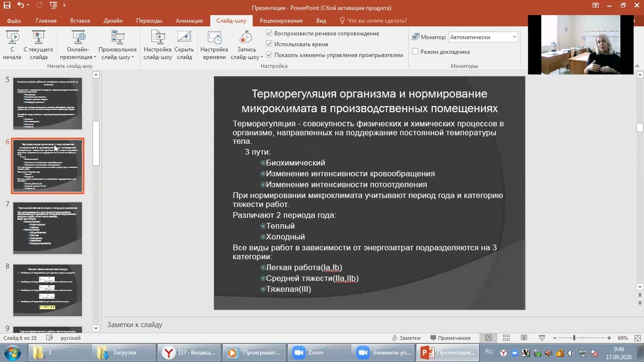Viewport: 644px width, 362px height.
Task: Click русский language in status bar
Action: point(70,338)
